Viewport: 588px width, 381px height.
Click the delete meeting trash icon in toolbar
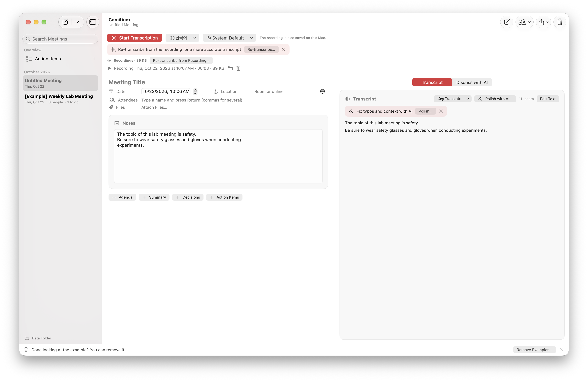[560, 22]
